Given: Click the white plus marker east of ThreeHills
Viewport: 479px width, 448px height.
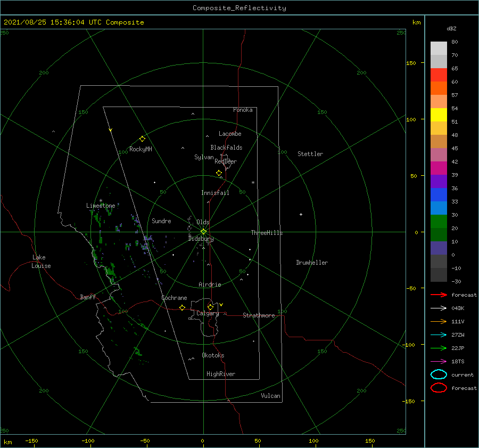Looking at the screenshot, I should click(301, 214).
